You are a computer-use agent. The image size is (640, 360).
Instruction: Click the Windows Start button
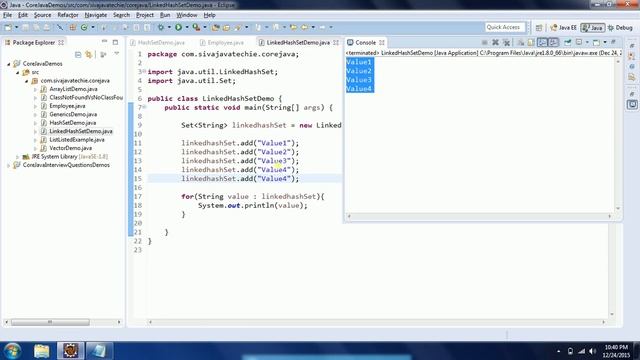coord(13,351)
